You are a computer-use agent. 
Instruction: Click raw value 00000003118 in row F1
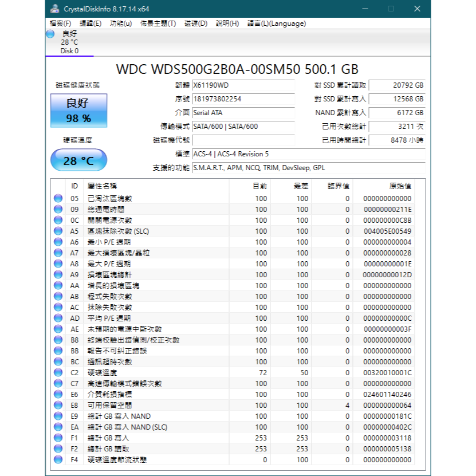pos(387,438)
